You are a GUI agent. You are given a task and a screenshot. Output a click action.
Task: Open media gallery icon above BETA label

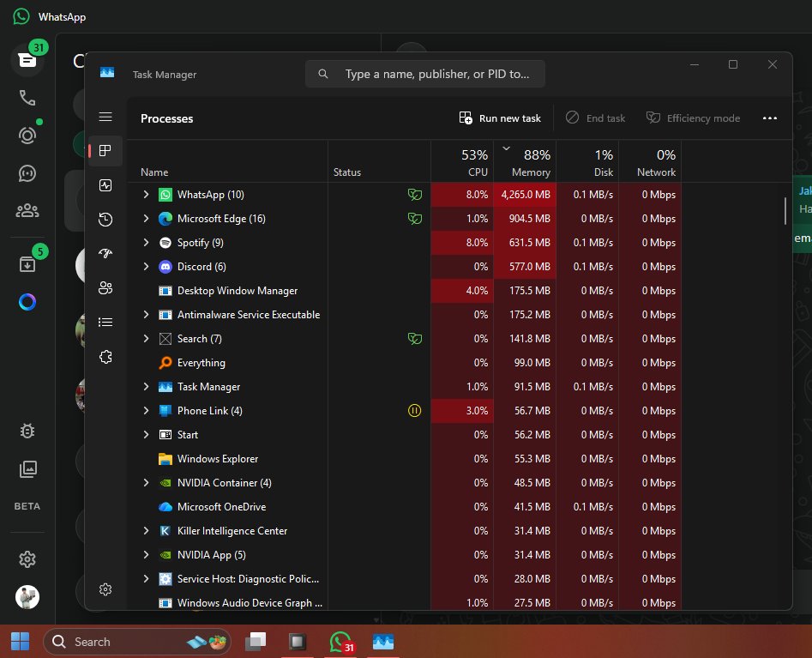click(27, 469)
